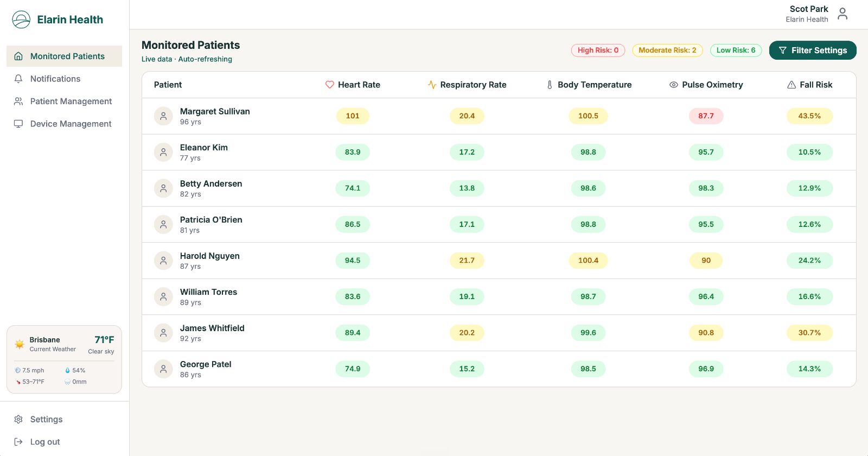Click Margaret Sullivan's pulse oximetry value 87.7
The image size is (868, 456).
coord(706,116)
